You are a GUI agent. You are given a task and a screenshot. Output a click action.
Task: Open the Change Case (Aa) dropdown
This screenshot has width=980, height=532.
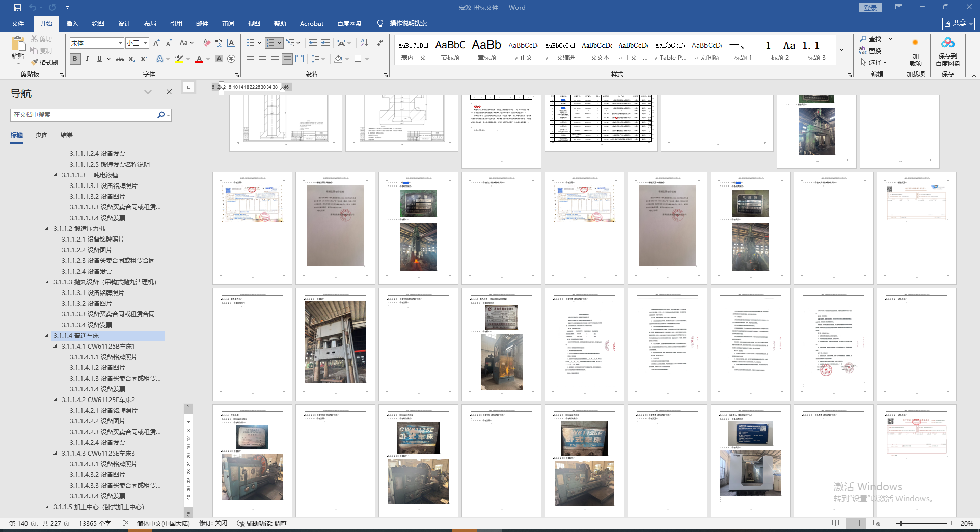click(186, 43)
